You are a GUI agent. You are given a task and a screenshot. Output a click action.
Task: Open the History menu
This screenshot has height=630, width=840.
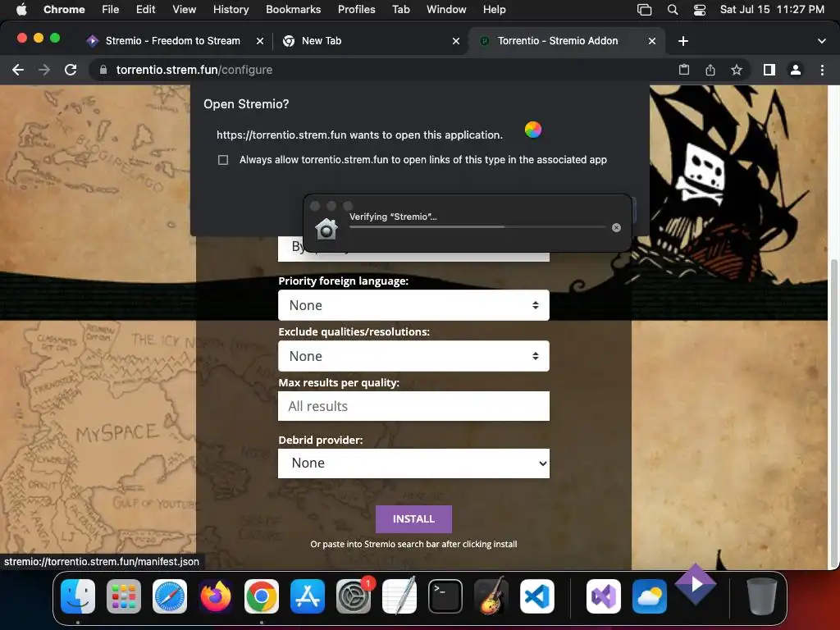[x=231, y=10]
